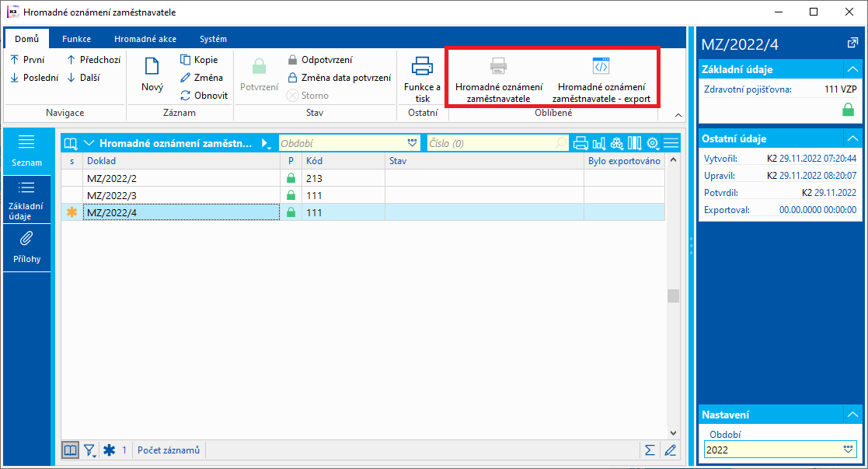
Task: Click scrollbar up arrow in list
Action: click(673, 159)
